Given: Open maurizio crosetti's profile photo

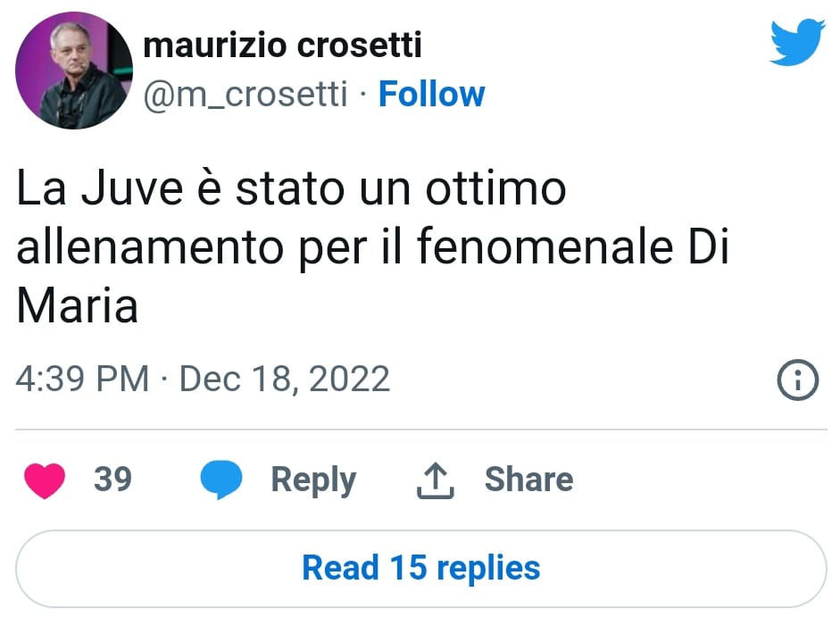Looking at the screenshot, I should [75, 71].
